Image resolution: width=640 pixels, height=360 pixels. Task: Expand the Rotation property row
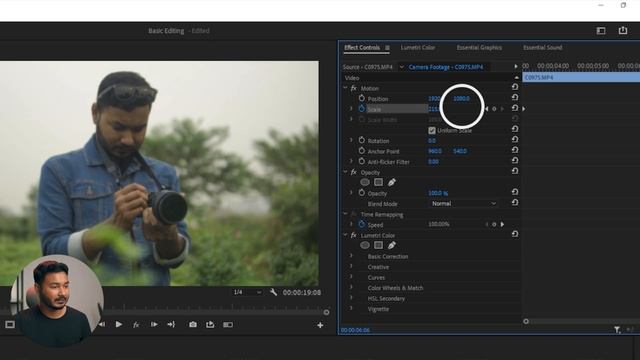point(351,140)
